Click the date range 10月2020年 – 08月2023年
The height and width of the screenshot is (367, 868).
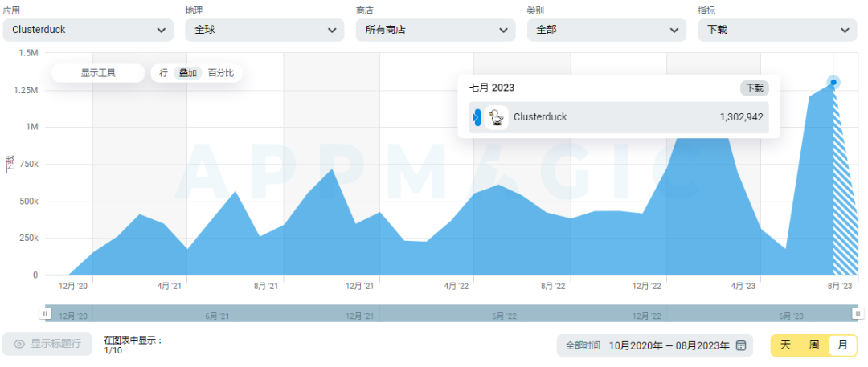click(x=669, y=345)
